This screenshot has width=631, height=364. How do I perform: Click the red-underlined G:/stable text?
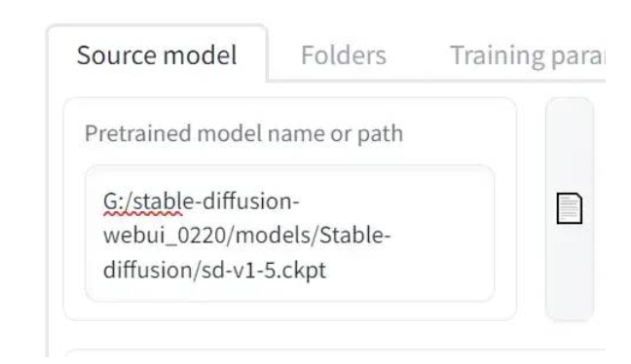tap(142, 201)
